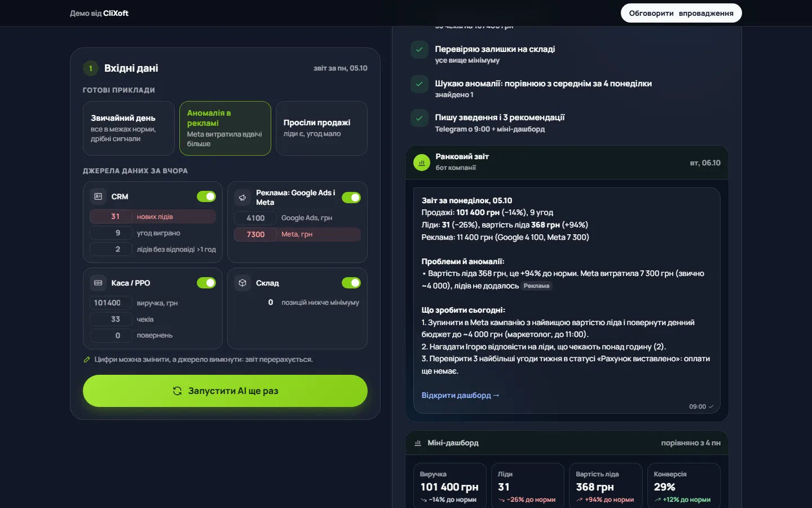Click checkmark next to Перевіряю залишки на складі
Screen dimensions: 812x508
tap(419, 50)
